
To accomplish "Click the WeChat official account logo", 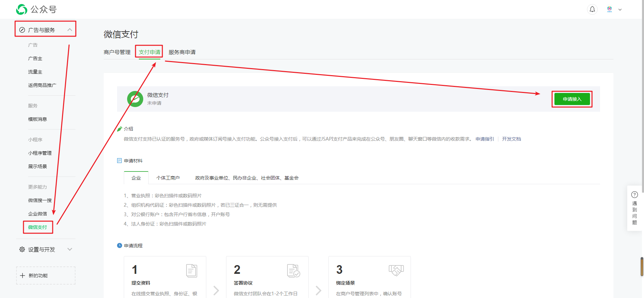I will pyautogui.click(x=22, y=9).
